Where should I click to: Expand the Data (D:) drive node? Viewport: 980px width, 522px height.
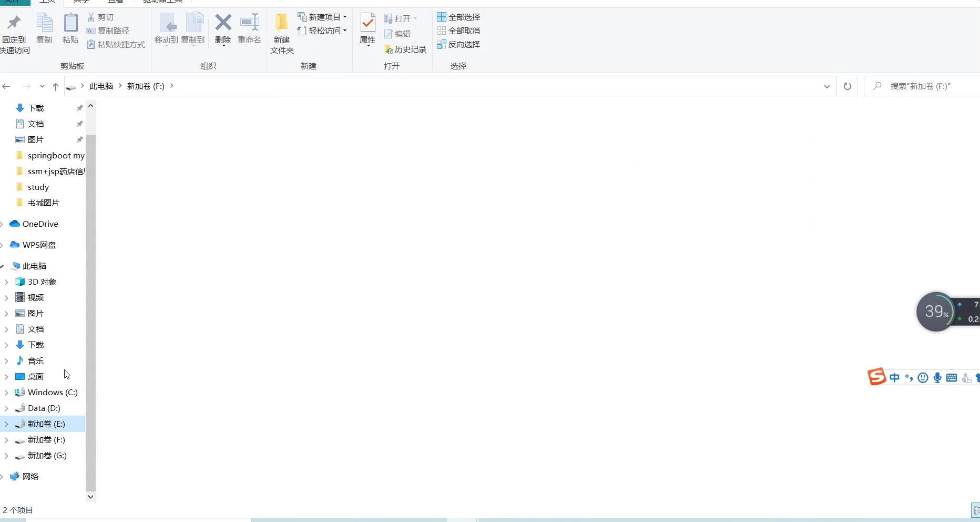(x=6, y=408)
